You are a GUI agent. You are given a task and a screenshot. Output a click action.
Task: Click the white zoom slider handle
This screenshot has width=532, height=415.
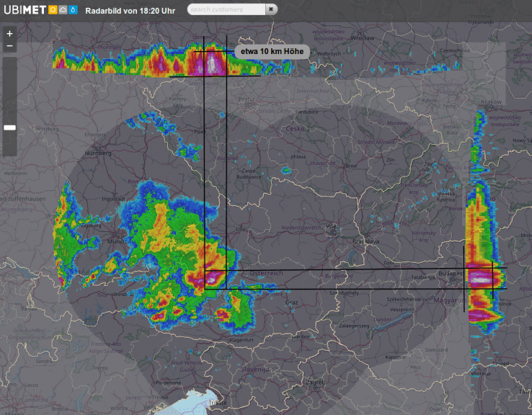click(9, 128)
